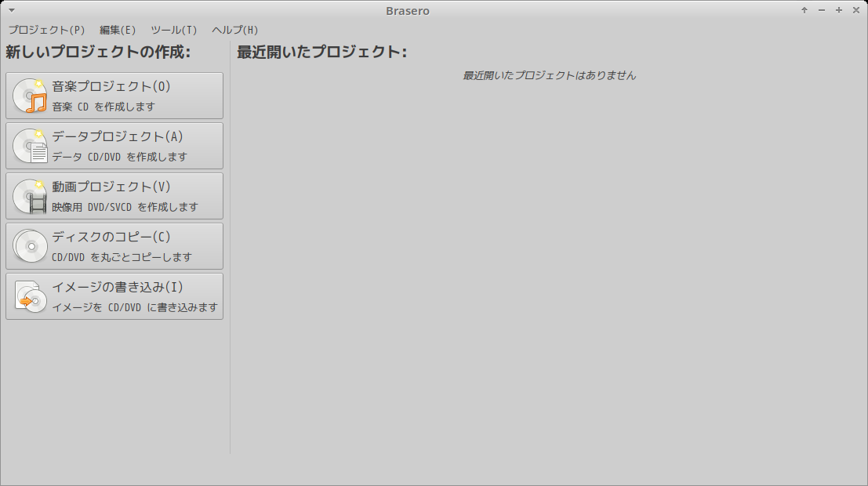Click the Brasero title text

tap(406, 10)
